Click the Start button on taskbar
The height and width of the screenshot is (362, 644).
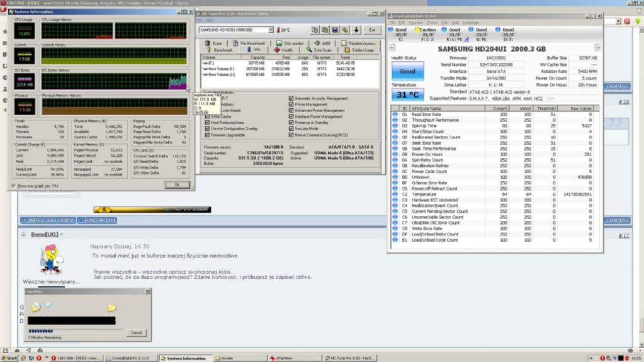click(9, 358)
